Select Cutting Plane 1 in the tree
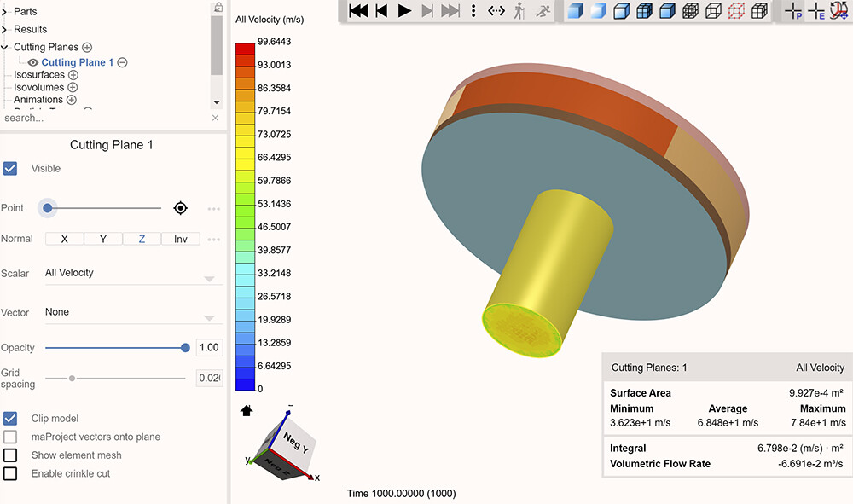Image resolution: width=853 pixels, height=504 pixels. tap(77, 62)
